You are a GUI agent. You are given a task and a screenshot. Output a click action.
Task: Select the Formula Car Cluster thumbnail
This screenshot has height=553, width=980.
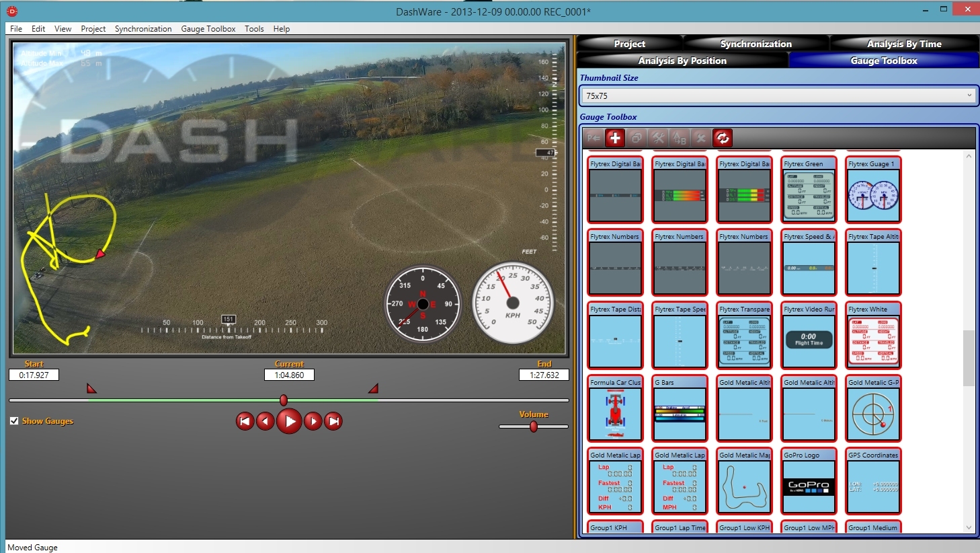coord(615,408)
